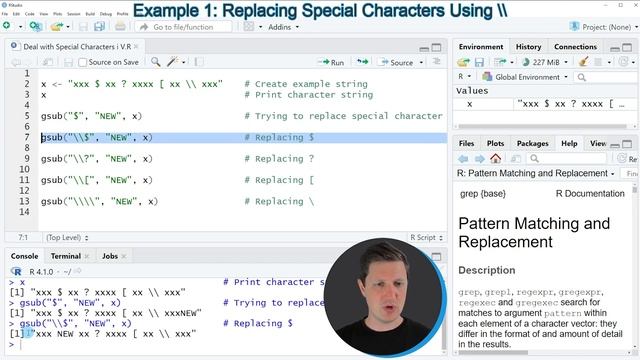
Task: Close the Jobs tab
Action: (x=124, y=256)
